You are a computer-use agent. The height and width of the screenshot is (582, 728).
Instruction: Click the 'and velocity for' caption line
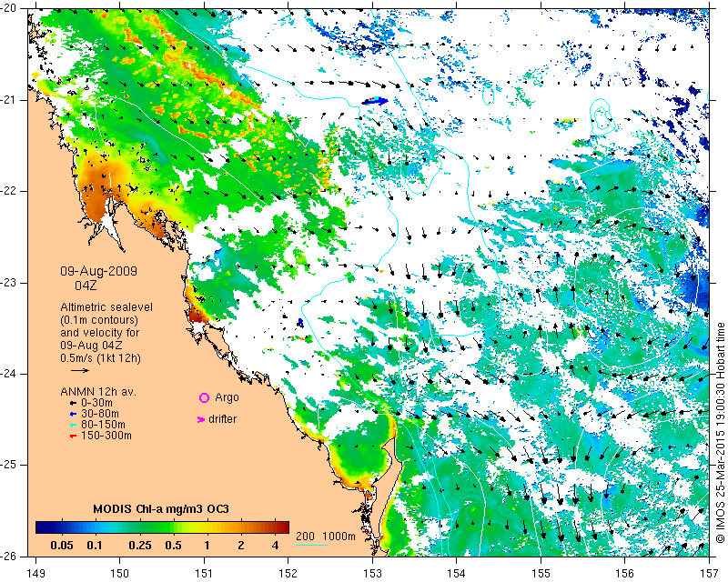point(100,333)
